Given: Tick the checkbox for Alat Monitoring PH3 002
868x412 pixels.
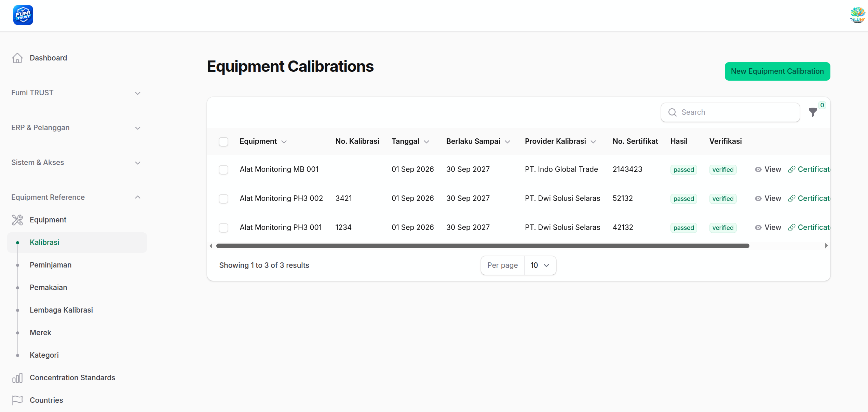Looking at the screenshot, I should point(223,199).
